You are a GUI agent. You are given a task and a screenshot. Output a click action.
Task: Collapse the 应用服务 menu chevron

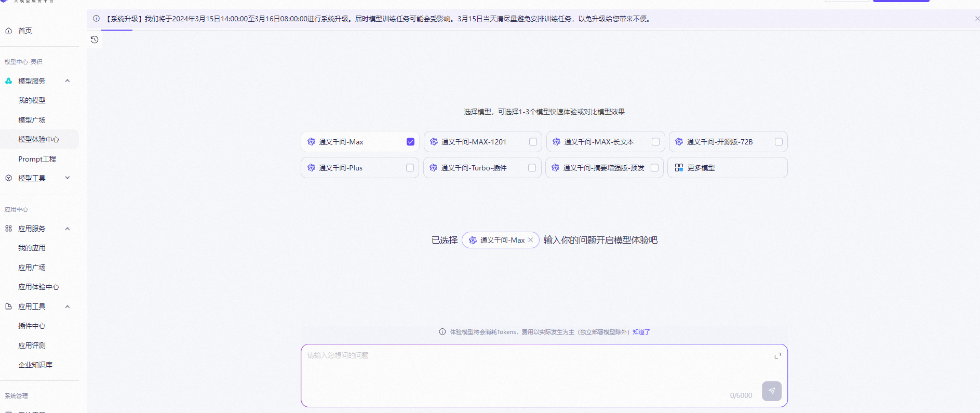coord(68,229)
